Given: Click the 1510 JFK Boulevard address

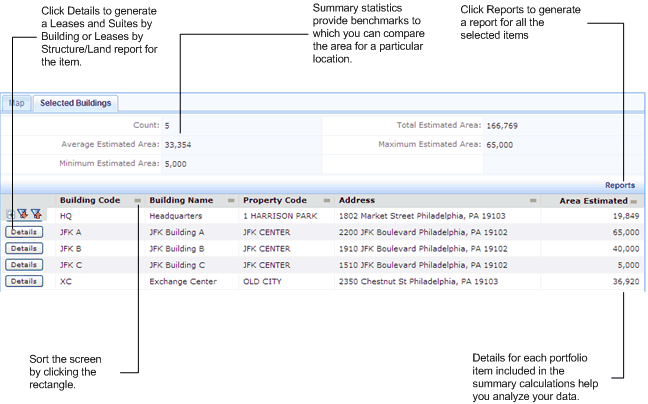Looking at the screenshot, I should tap(423, 265).
